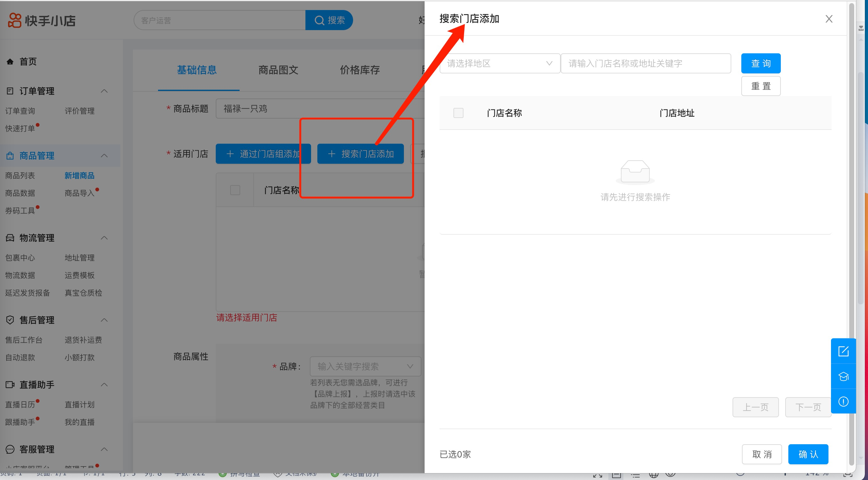868x480 pixels.
Task: Toggle the checkbox in the background store table
Action: pyautogui.click(x=235, y=190)
